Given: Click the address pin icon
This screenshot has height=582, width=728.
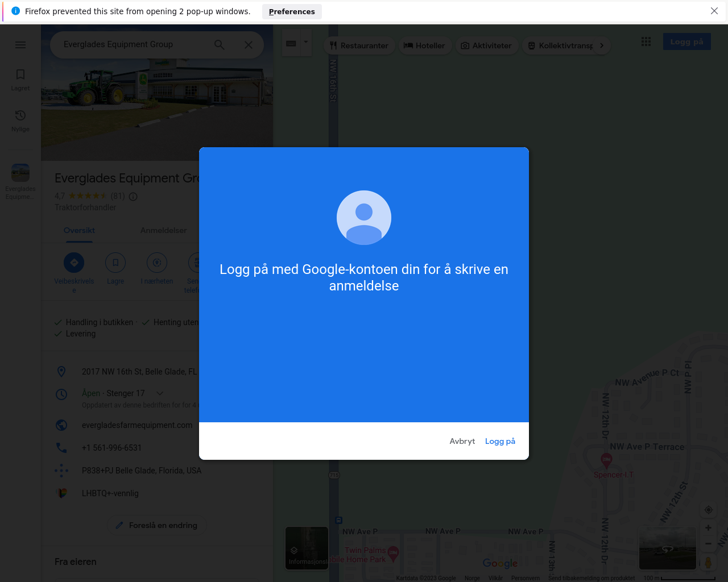Looking at the screenshot, I should tap(61, 372).
